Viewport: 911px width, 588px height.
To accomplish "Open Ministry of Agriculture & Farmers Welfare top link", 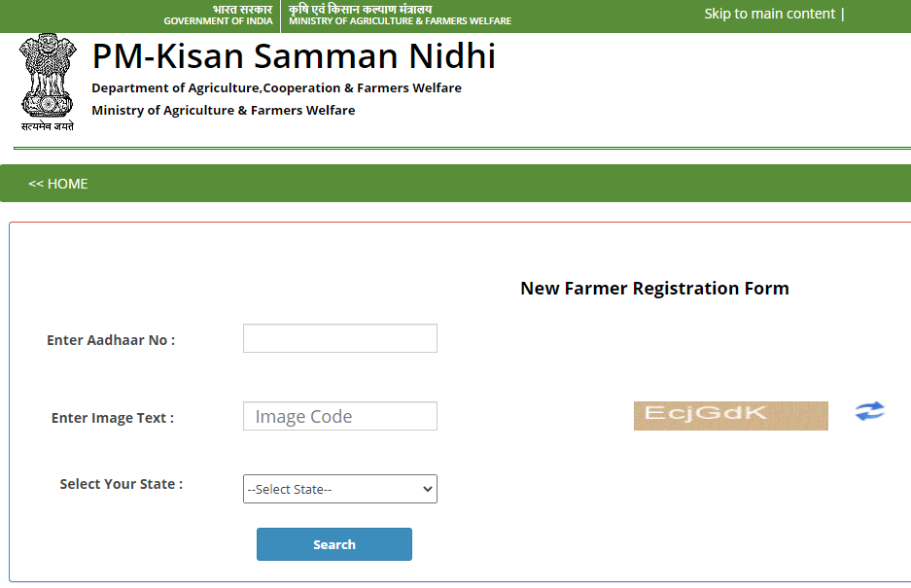I will coord(400,20).
